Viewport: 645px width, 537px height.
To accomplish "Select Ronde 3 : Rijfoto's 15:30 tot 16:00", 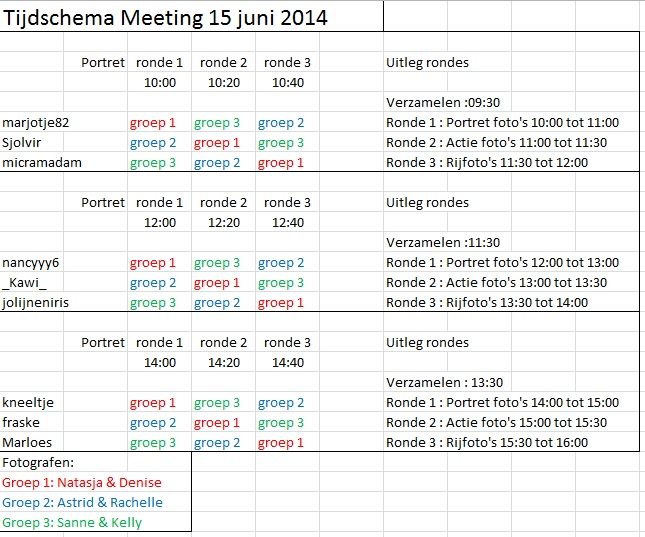I will coord(487,443).
